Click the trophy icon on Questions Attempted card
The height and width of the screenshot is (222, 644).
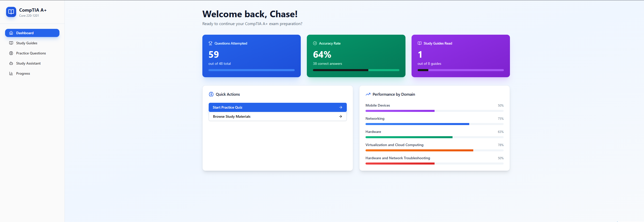pyautogui.click(x=210, y=43)
